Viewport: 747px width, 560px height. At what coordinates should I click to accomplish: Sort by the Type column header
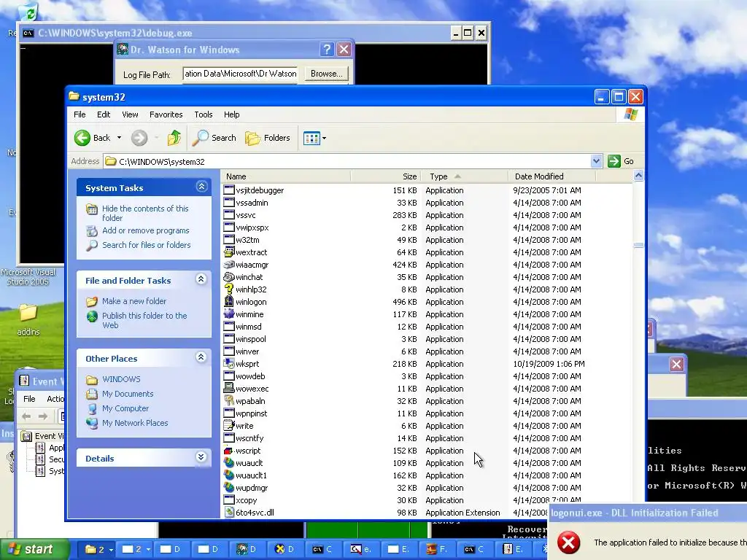tap(465, 176)
